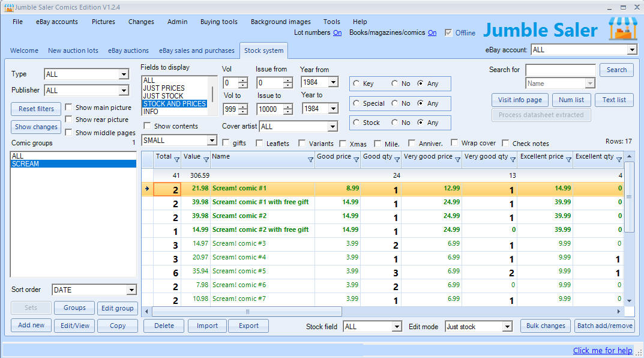
Task: Increase the Vol to stepper value
Action: (243, 106)
